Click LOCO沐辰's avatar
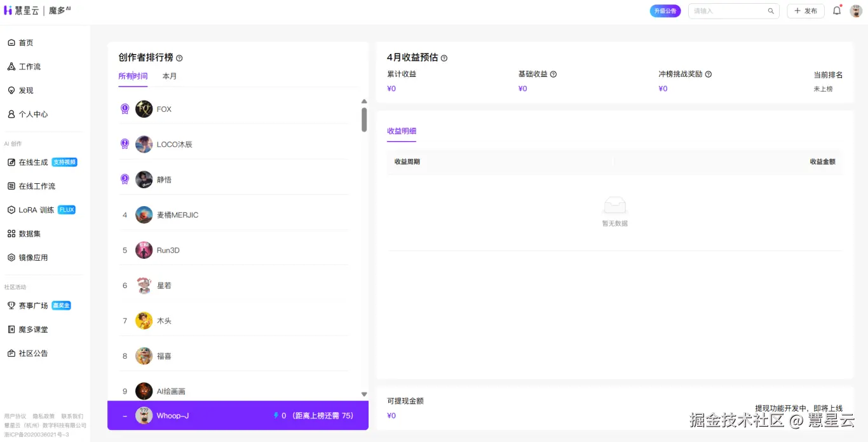The image size is (868, 442). pyautogui.click(x=144, y=144)
